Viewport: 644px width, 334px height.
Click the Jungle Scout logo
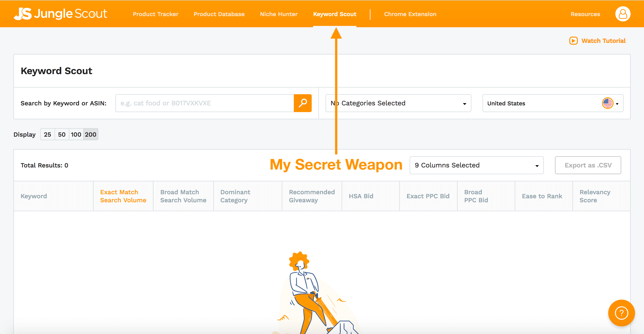[61, 14]
